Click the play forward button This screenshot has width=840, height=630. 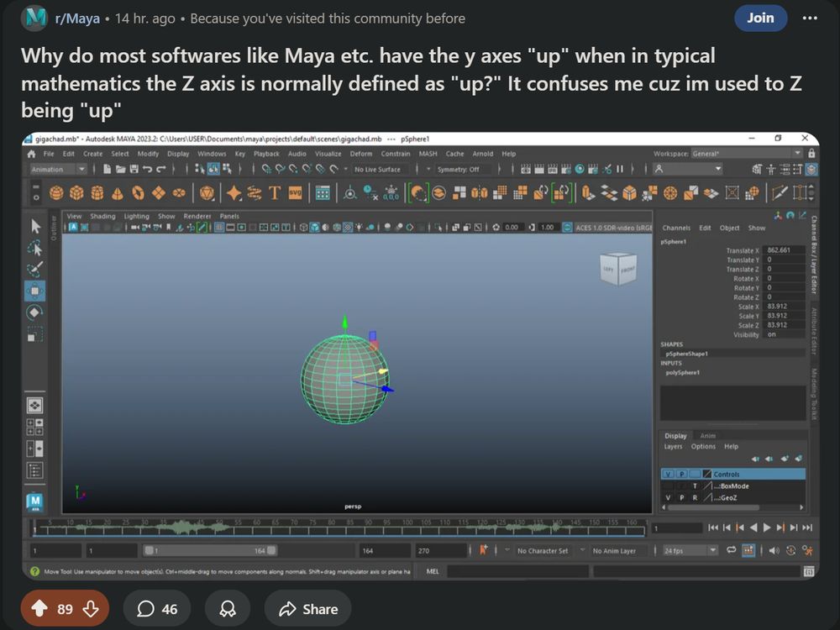pos(767,528)
